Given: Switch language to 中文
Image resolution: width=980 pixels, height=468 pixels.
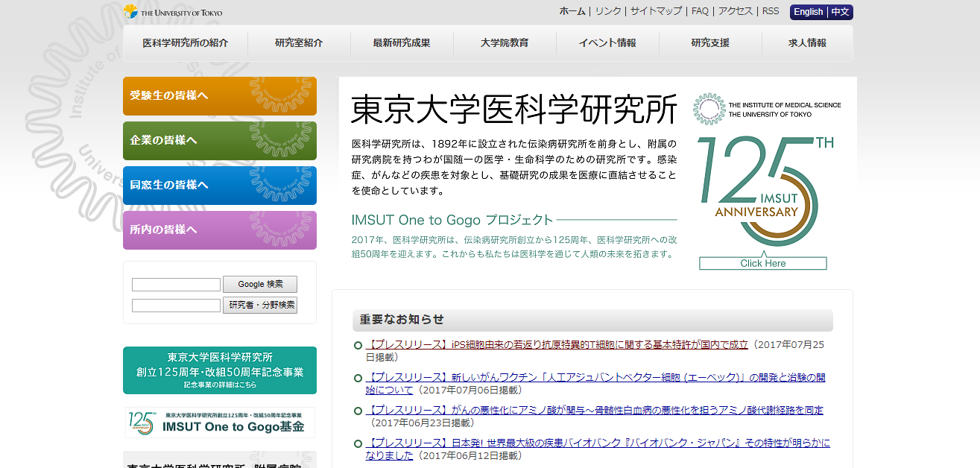Looking at the screenshot, I should [x=841, y=12].
